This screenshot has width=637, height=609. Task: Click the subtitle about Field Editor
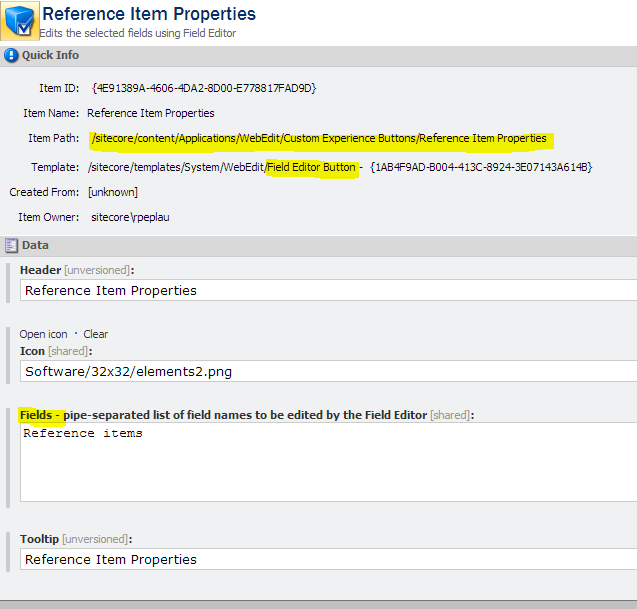tap(138, 33)
